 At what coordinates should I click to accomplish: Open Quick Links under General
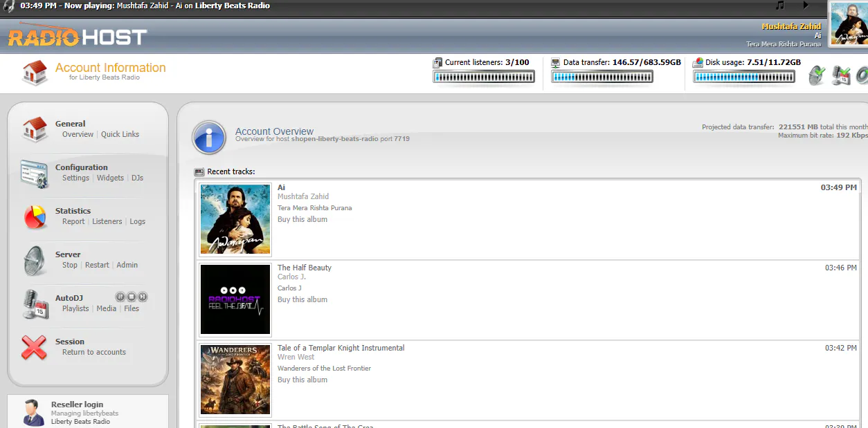tap(120, 134)
